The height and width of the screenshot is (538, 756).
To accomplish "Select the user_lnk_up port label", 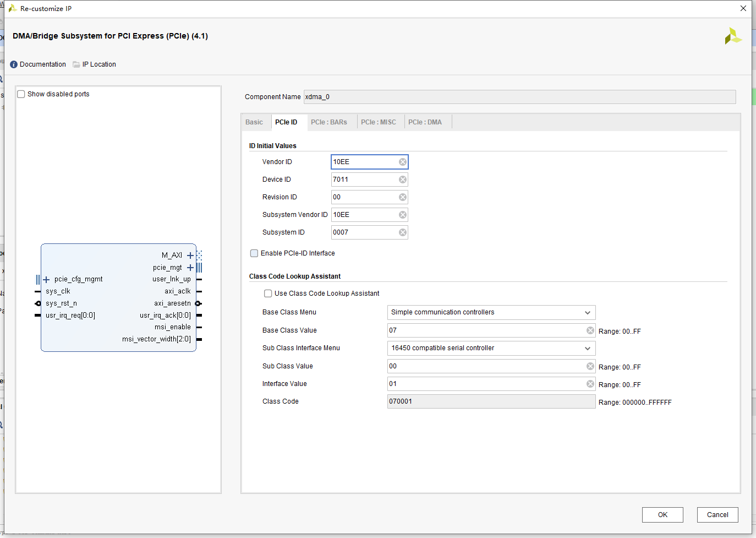I will tap(172, 279).
